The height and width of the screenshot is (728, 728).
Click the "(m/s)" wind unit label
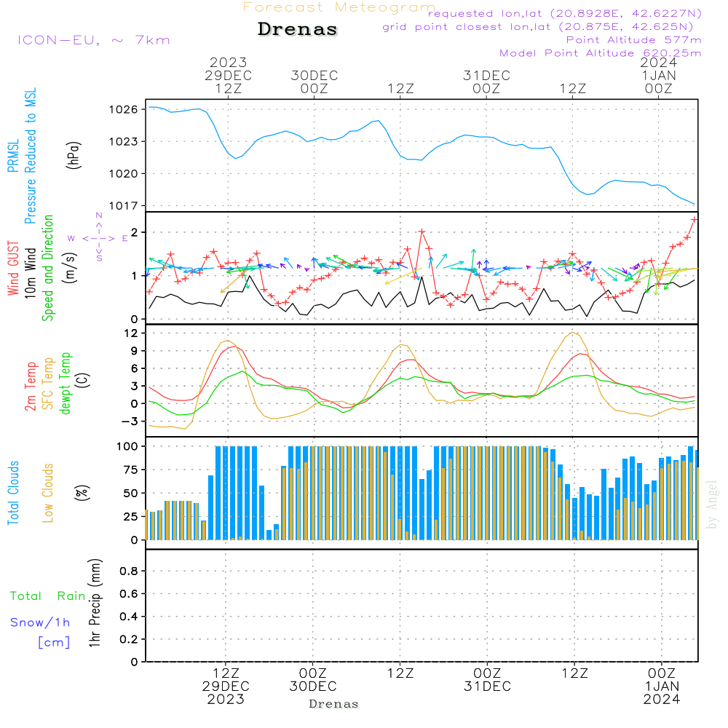click(x=70, y=268)
